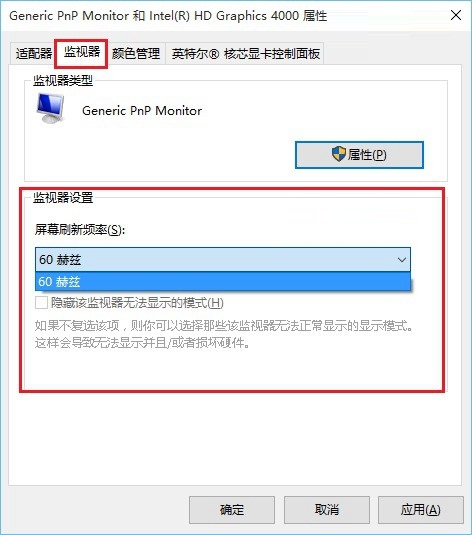Toggle 隐藏该监视器无法显示的模式 checkbox
The height and width of the screenshot is (535, 472).
pos(41,303)
